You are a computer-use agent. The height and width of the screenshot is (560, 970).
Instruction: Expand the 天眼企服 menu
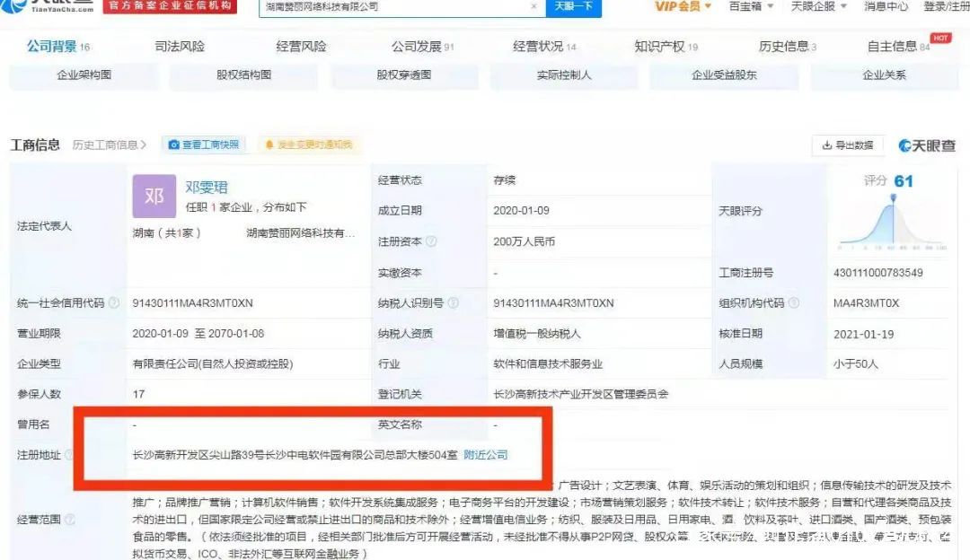pyautogui.click(x=819, y=6)
